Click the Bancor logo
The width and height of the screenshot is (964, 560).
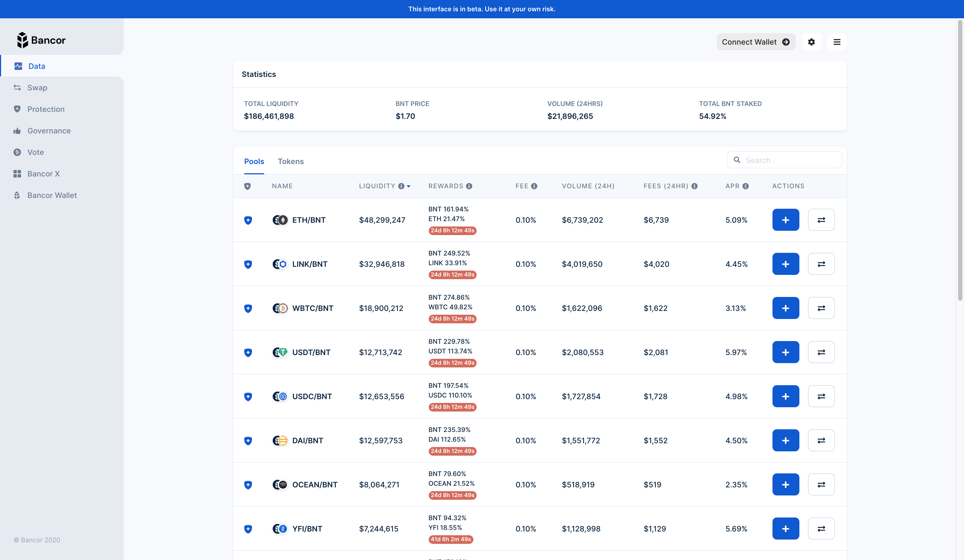pos(41,40)
